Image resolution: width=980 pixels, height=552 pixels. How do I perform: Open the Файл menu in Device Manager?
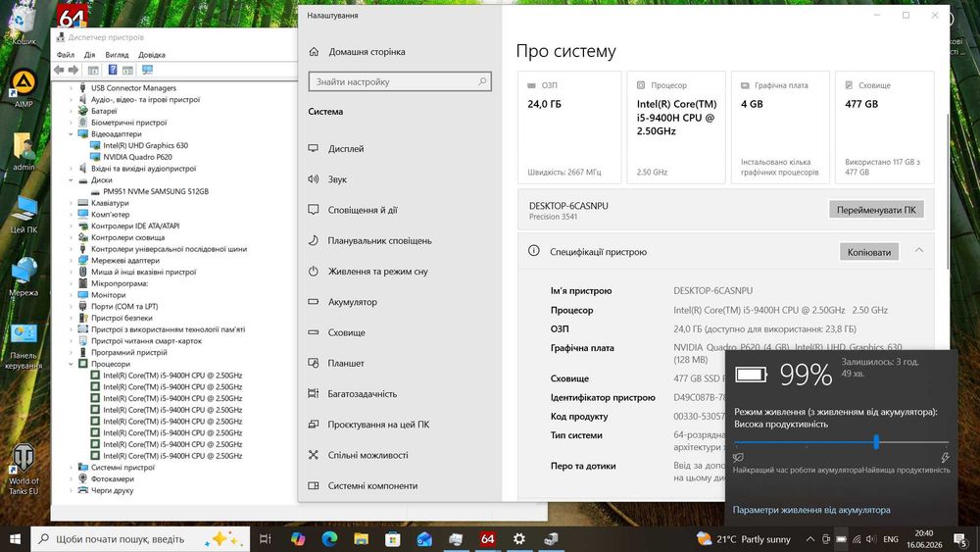[x=65, y=55]
